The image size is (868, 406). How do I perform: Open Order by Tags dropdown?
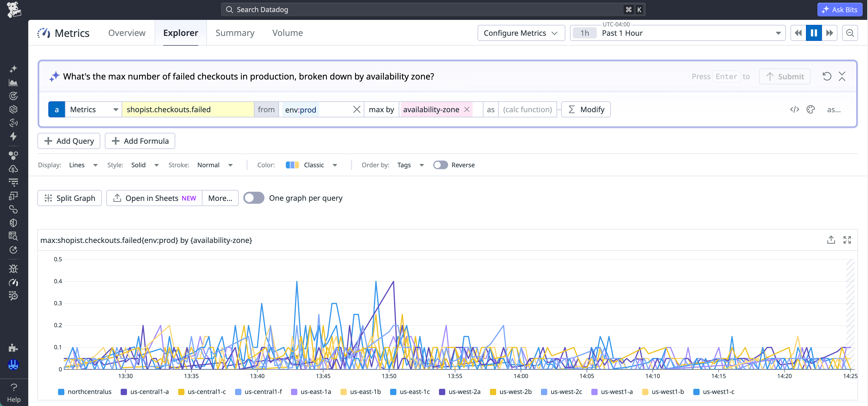click(x=410, y=165)
